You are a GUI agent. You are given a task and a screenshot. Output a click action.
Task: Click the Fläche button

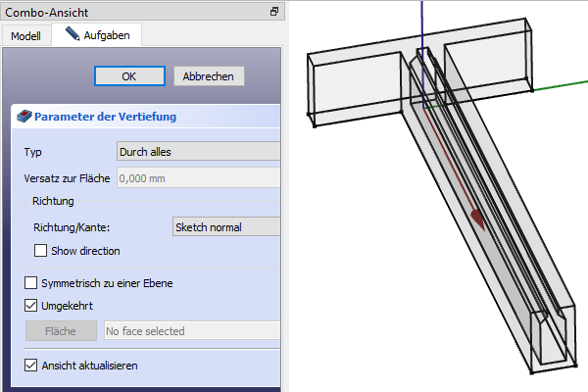(61, 331)
